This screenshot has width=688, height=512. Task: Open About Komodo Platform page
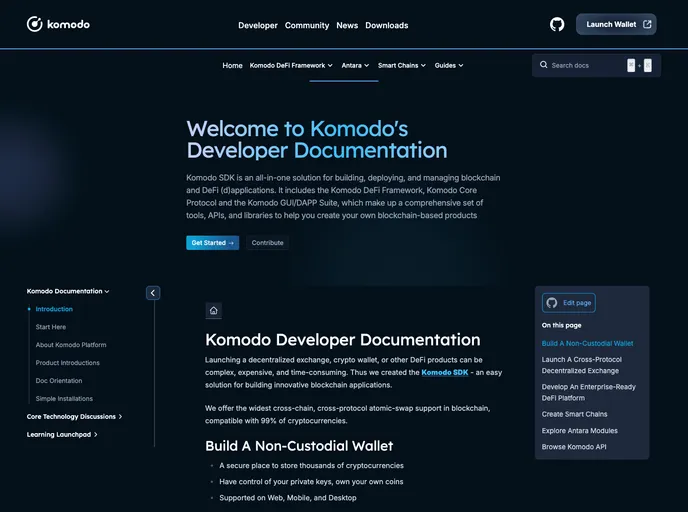point(71,345)
